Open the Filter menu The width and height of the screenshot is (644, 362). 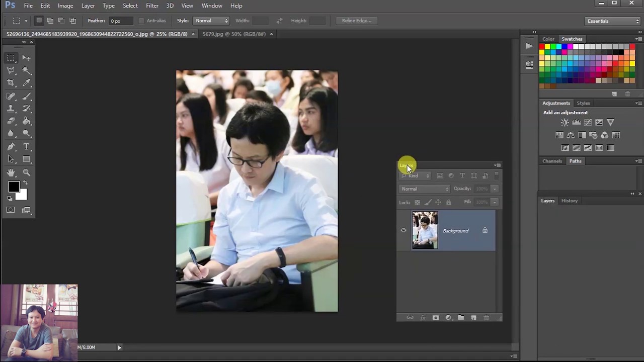pyautogui.click(x=152, y=6)
